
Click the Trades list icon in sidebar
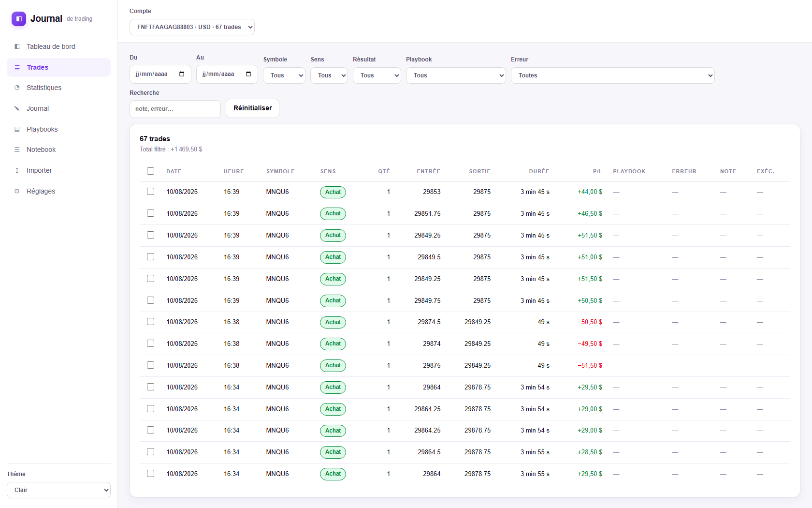click(17, 67)
